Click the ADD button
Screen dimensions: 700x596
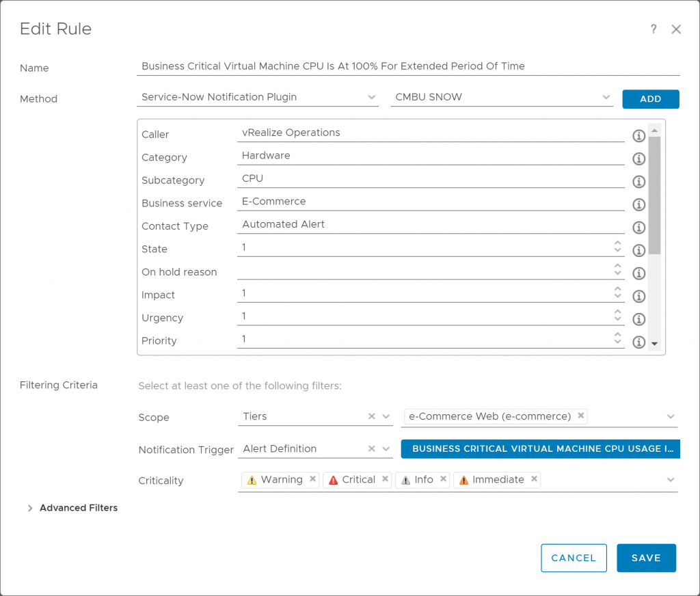click(650, 99)
